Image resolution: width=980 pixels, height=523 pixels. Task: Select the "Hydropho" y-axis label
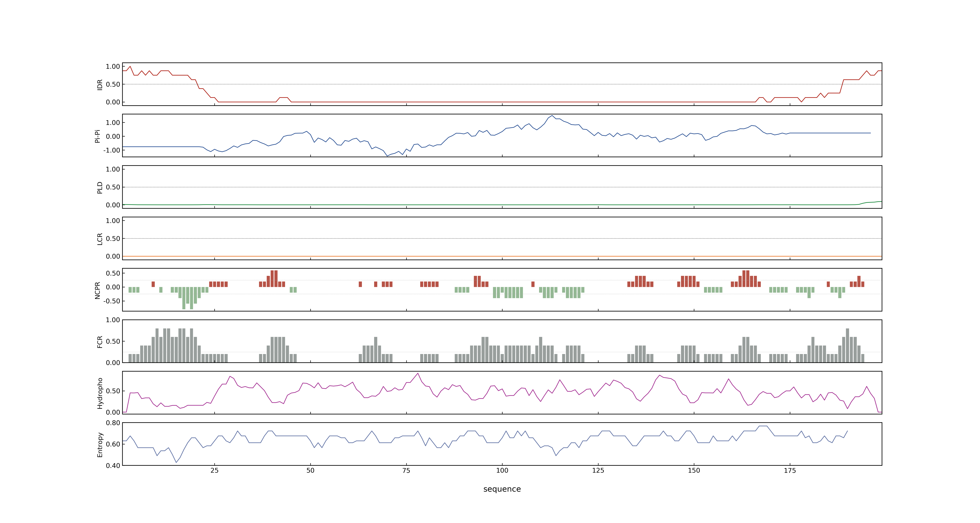click(100, 393)
